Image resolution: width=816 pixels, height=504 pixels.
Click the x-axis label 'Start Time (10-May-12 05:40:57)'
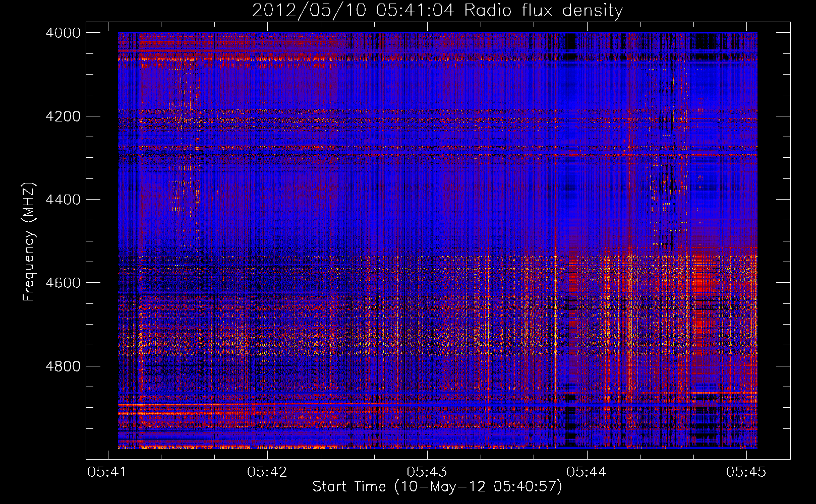(437, 487)
